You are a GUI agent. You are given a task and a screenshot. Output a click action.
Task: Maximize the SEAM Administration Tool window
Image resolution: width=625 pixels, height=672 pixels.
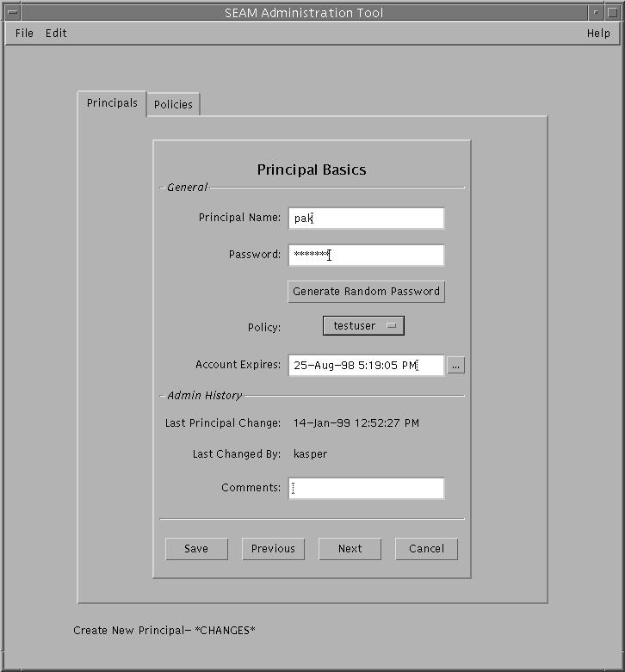click(x=613, y=12)
